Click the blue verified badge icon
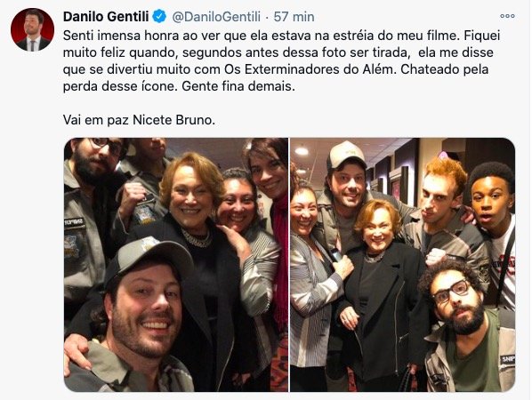This screenshot has width=532, height=400. coord(159,16)
